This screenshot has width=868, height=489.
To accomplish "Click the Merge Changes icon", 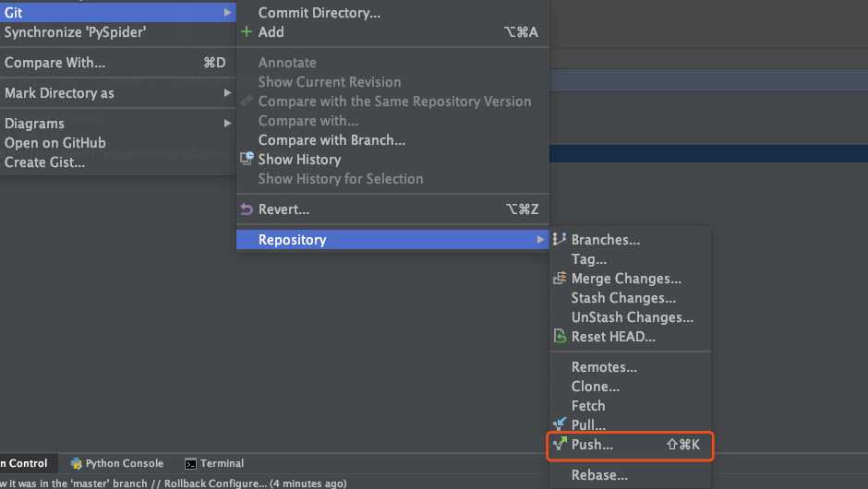I will click(560, 278).
